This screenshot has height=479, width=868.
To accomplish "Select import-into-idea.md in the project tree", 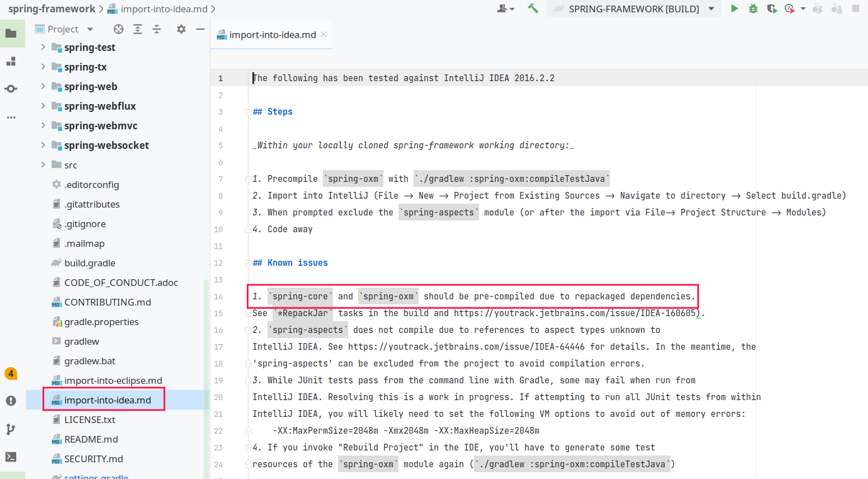I will click(x=107, y=400).
